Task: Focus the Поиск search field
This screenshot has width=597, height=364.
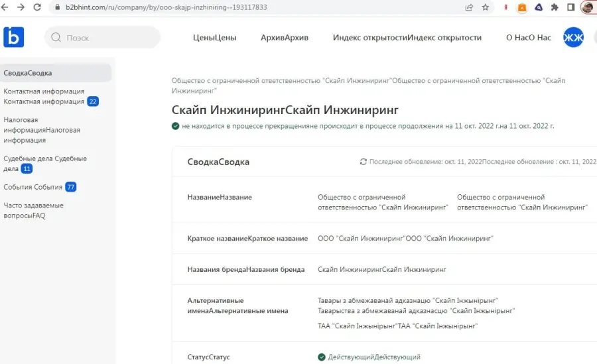Action: (102, 37)
